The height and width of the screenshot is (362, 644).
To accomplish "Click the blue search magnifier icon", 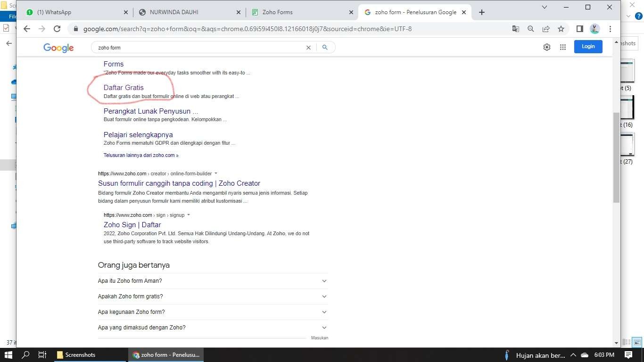I will click(325, 47).
